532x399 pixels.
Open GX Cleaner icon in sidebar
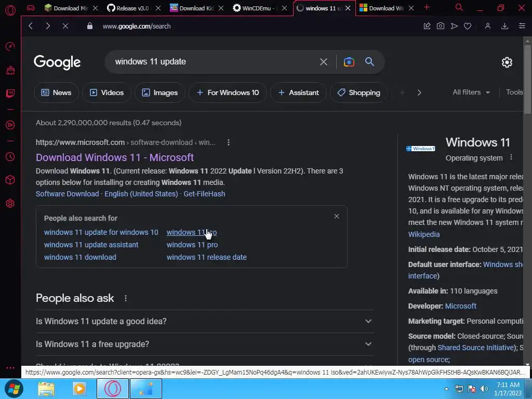pos(10,70)
